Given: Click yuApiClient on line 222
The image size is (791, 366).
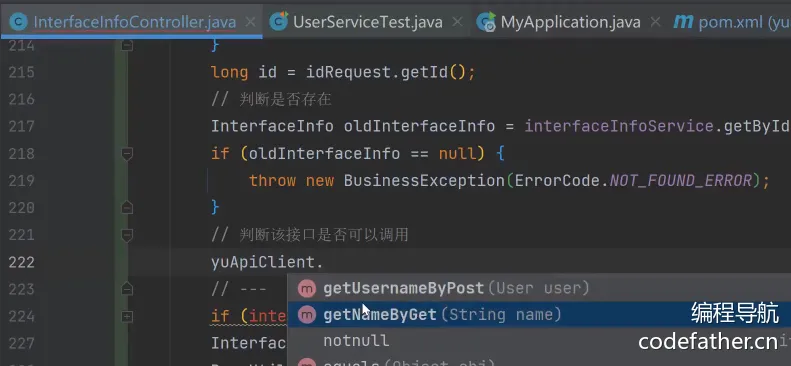Looking at the screenshot, I should coord(263,262).
